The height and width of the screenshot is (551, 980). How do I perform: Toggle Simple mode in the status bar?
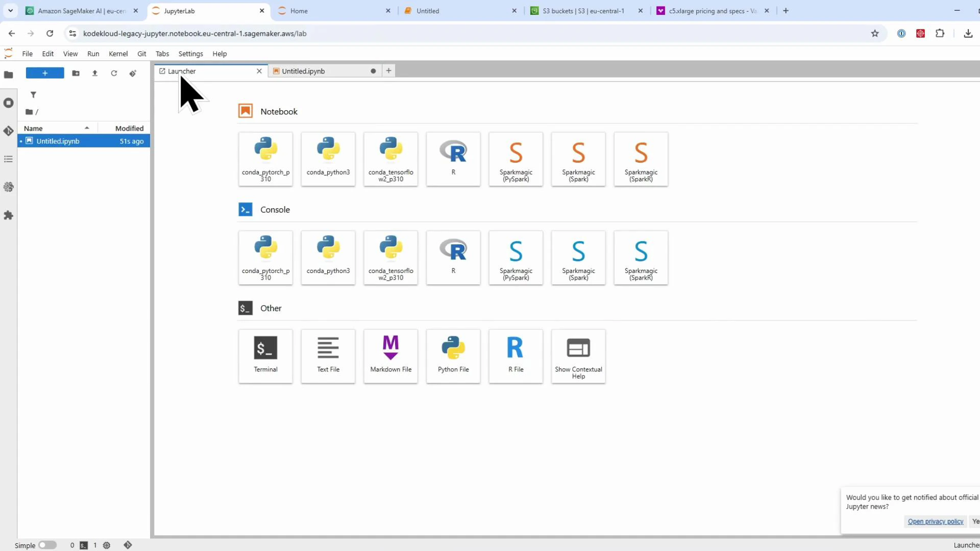47,545
